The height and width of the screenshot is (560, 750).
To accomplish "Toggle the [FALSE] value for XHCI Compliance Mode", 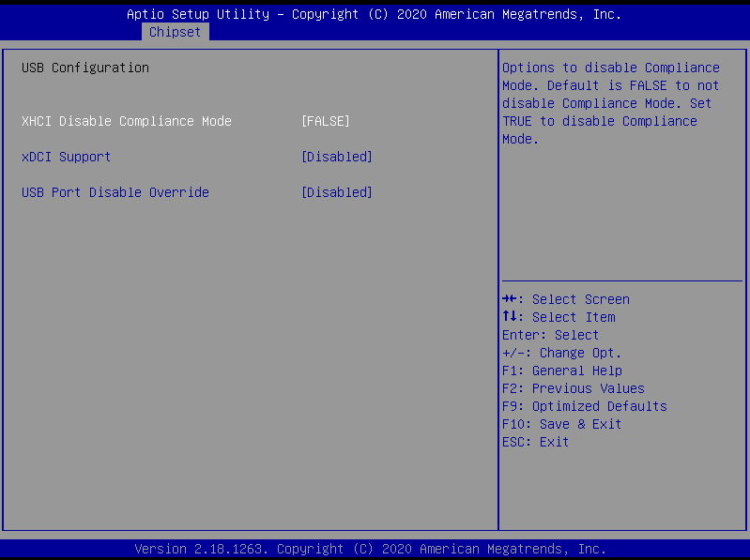I will (325, 121).
